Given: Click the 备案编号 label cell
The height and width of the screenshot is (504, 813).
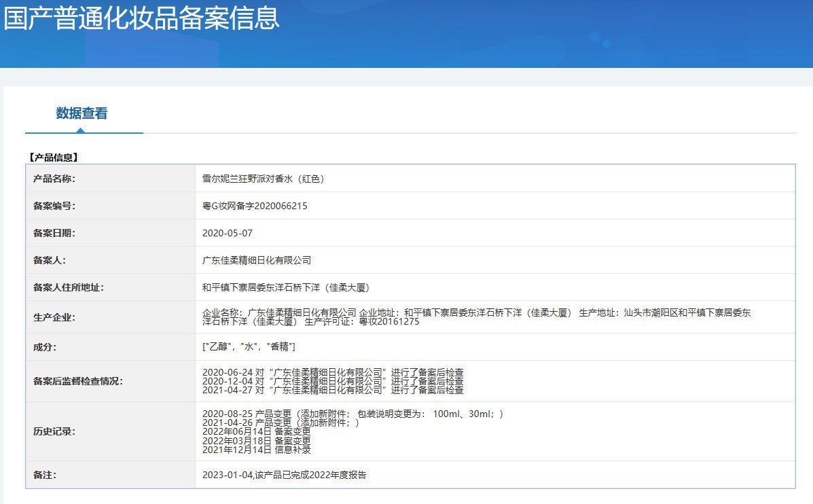Looking at the screenshot, I should pyautogui.click(x=111, y=206).
